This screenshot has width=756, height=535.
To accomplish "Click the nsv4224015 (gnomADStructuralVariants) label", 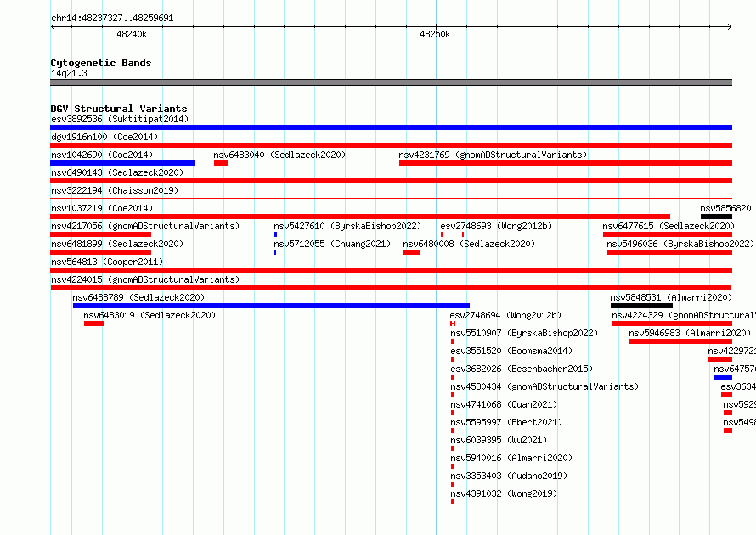I will tap(145, 279).
